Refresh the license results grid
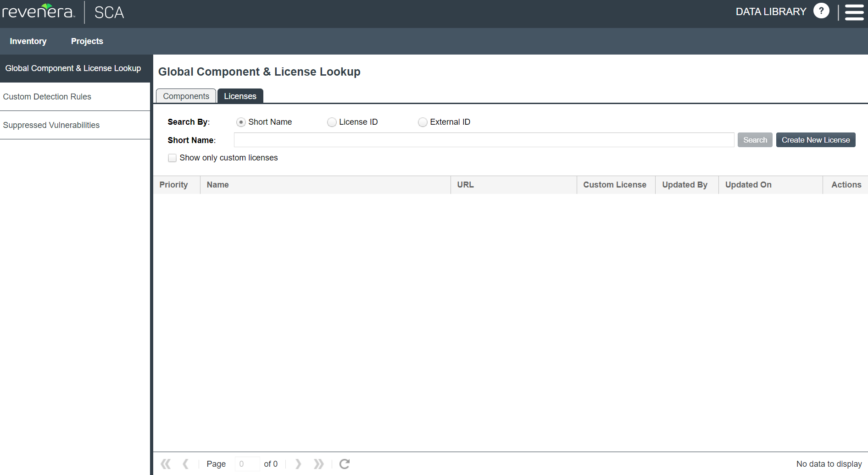868x475 pixels. pyautogui.click(x=345, y=464)
